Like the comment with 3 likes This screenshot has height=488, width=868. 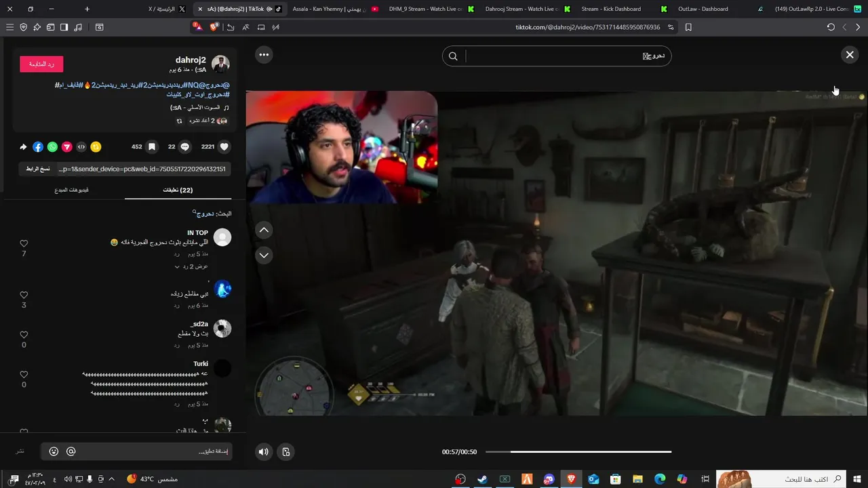24,295
